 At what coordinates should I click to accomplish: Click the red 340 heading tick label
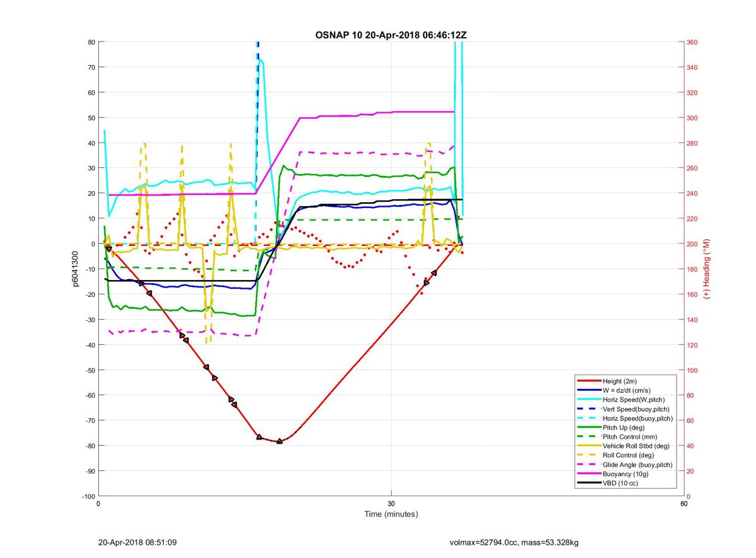(x=693, y=67)
